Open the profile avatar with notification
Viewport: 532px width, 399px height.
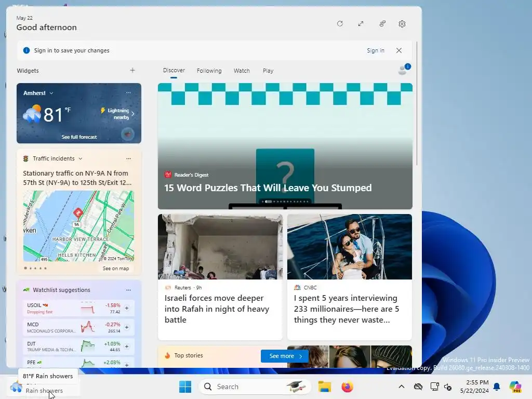click(404, 69)
